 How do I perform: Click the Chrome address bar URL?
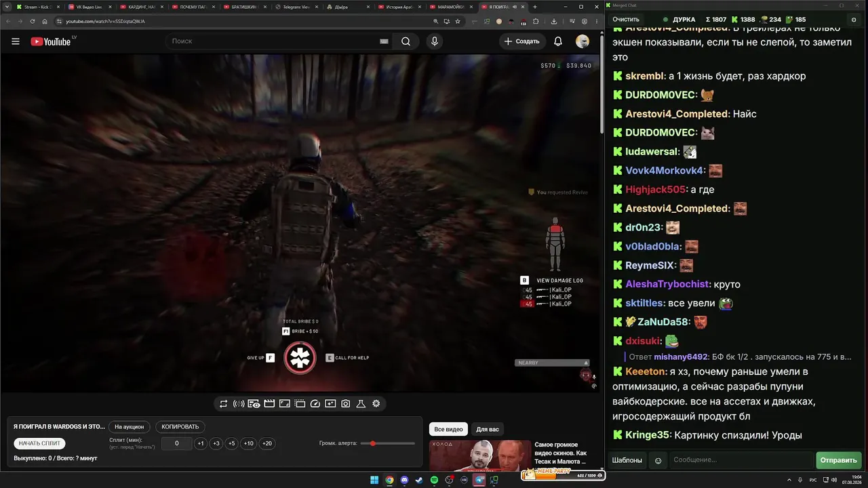105,21
